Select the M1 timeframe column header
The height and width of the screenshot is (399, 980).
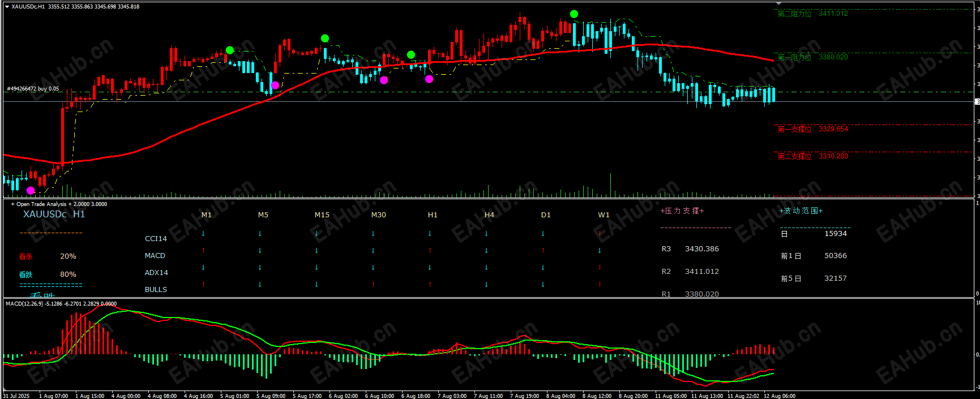tap(207, 215)
